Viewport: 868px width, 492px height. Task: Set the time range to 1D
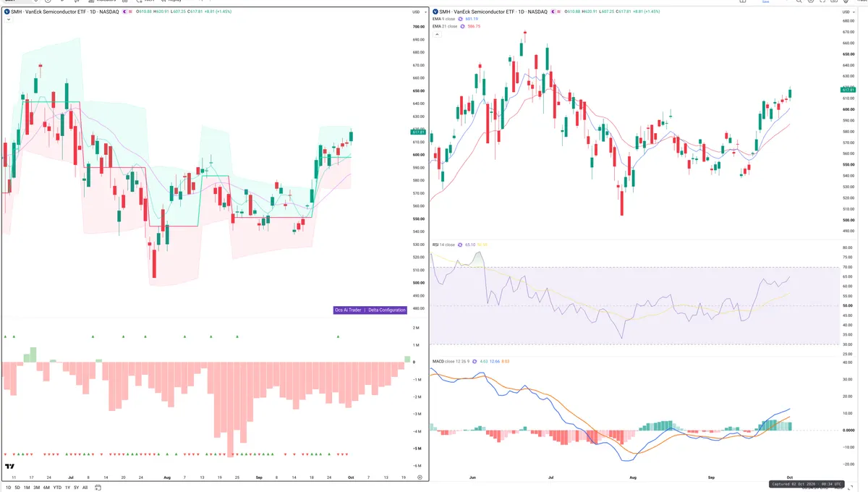[8, 488]
